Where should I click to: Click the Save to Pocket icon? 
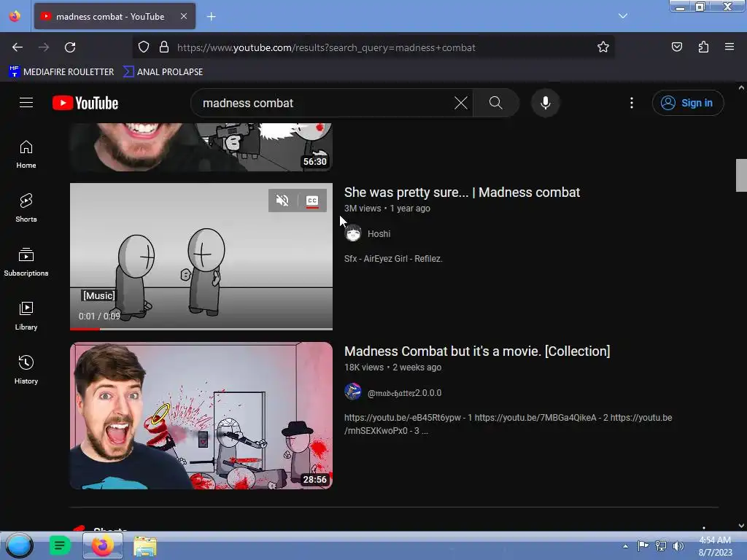(677, 47)
